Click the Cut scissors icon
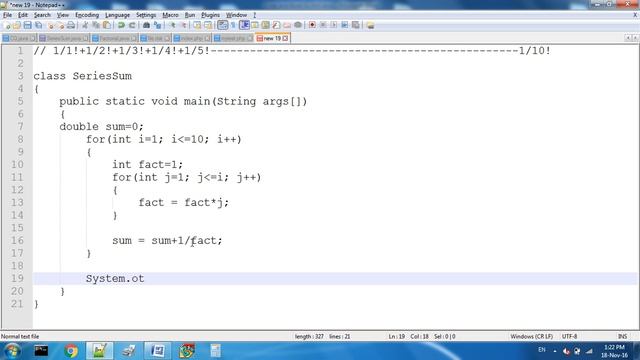This screenshot has height=360, width=640. [x=85, y=25]
